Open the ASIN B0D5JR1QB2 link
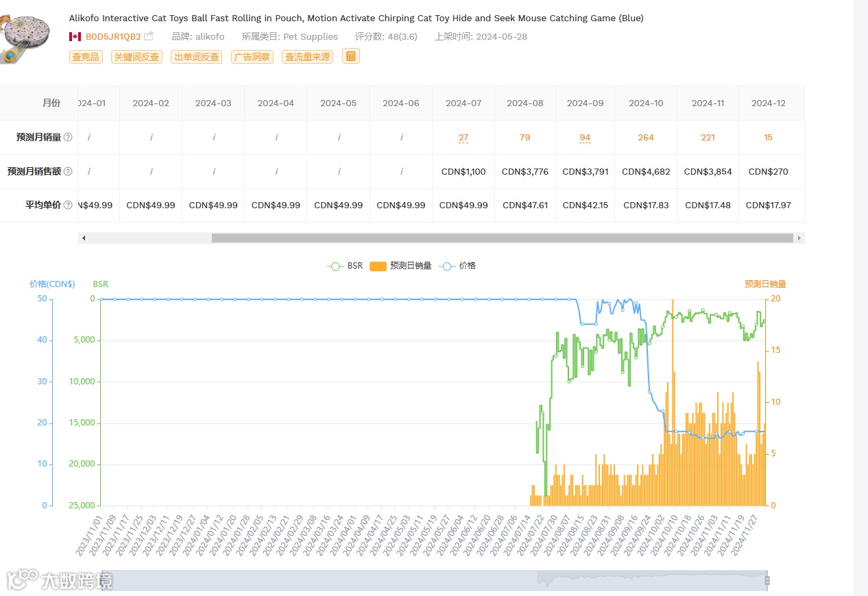This screenshot has height=596, width=868. tap(113, 36)
